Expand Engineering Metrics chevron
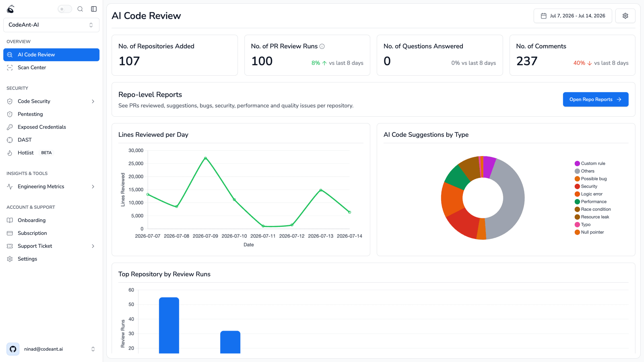This screenshot has height=362, width=644. point(93,187)
